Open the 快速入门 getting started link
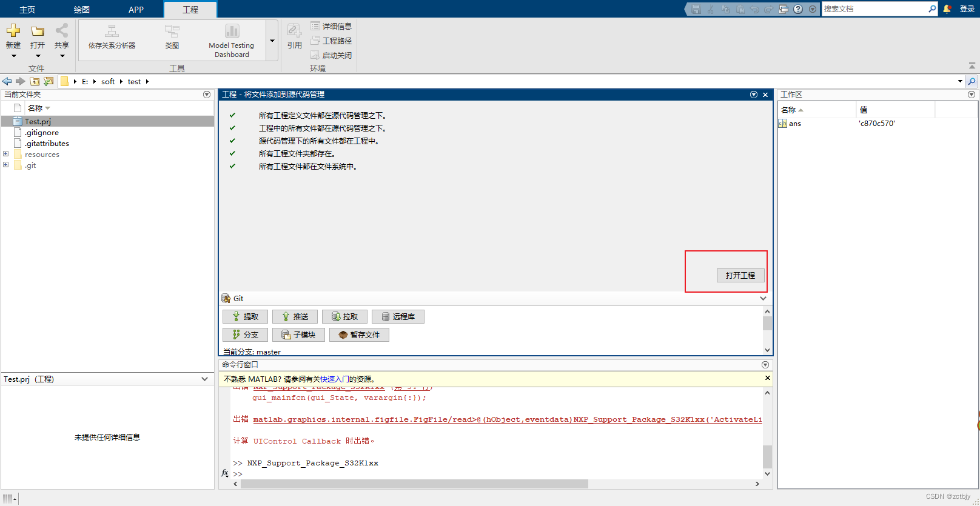980x506 pixels. 334,379
